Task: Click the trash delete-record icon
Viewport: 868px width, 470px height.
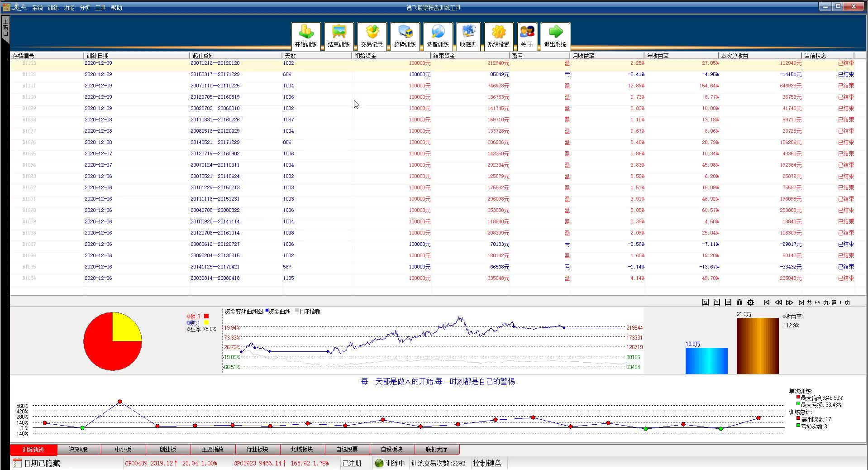Action: [x=739, y=302]
